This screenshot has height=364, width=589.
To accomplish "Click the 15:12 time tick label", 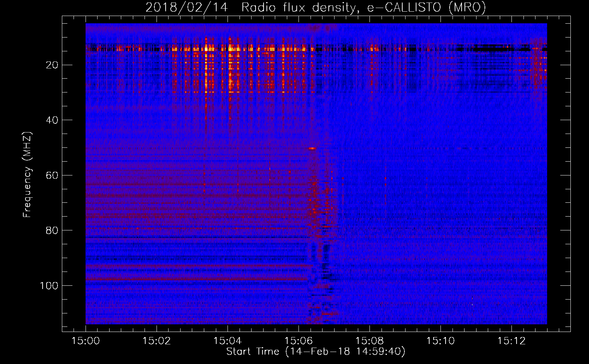I will point(512,341).
